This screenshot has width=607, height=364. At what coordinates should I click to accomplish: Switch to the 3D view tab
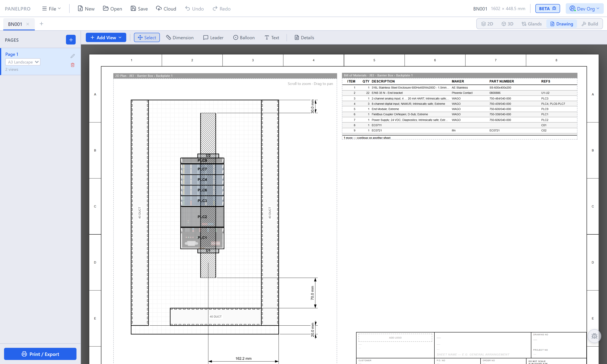click(507, 24)
